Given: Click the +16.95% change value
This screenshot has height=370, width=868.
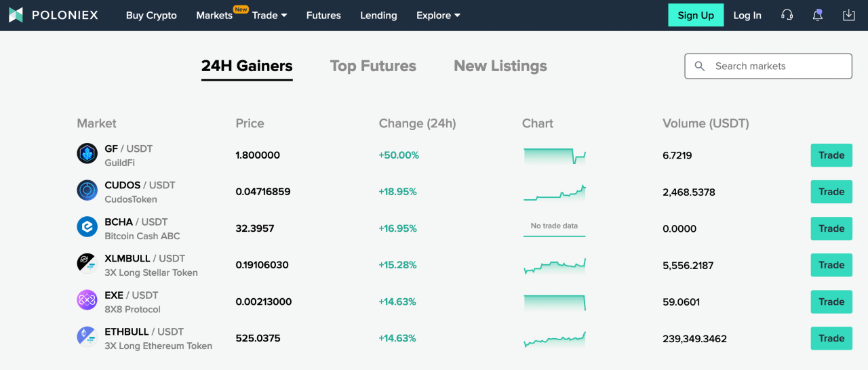Looking at the screenshot, I should [397, 228].
